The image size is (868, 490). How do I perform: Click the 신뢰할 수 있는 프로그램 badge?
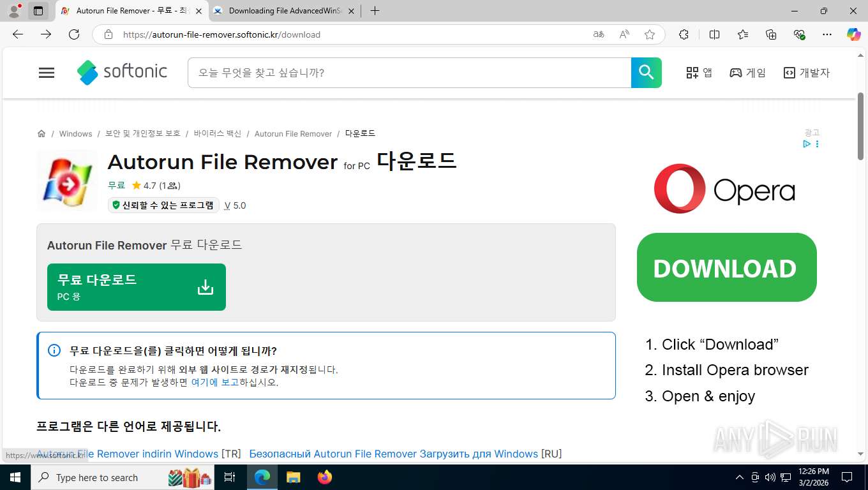(163, 205)
